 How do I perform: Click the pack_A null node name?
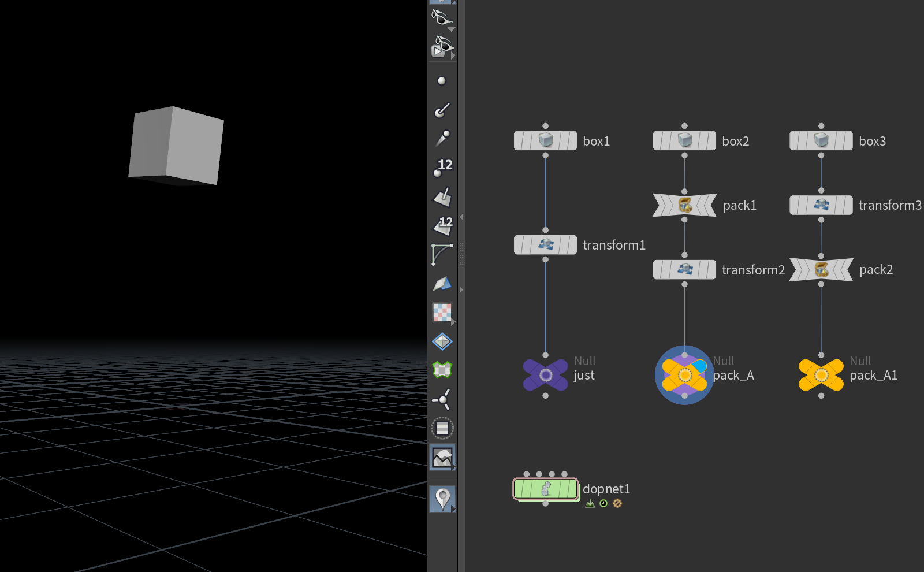tap(733, 376)
